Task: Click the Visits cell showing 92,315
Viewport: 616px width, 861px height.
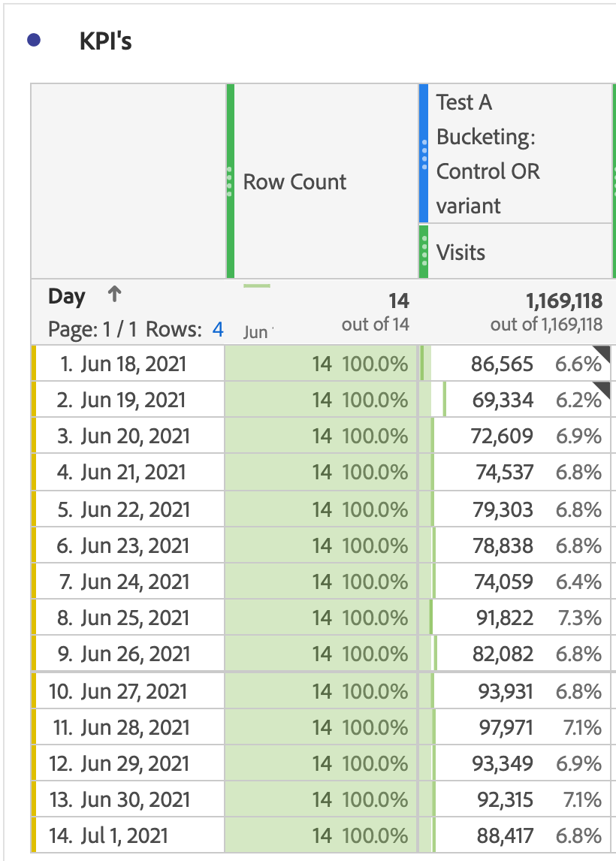Action: pos(515,799)
